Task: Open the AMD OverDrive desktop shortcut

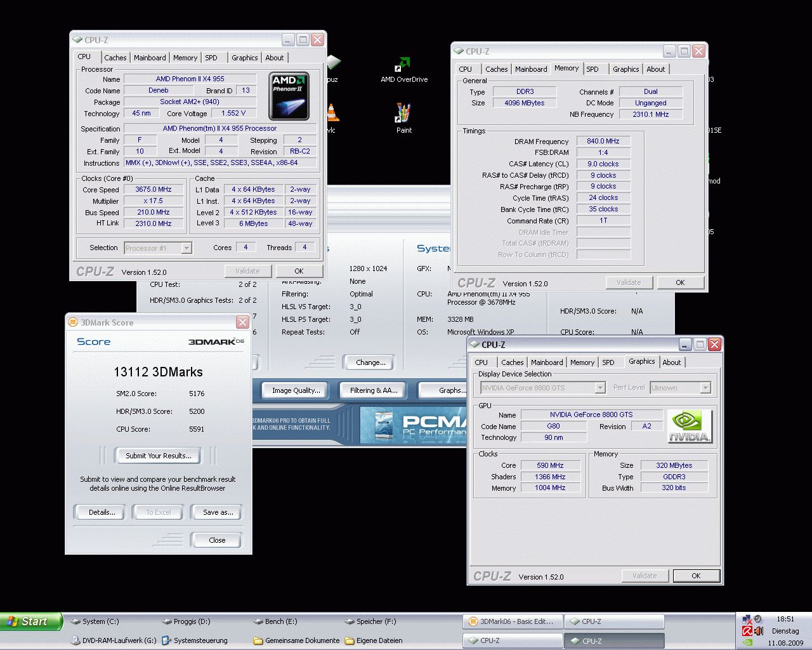Action: coord(404,70)
